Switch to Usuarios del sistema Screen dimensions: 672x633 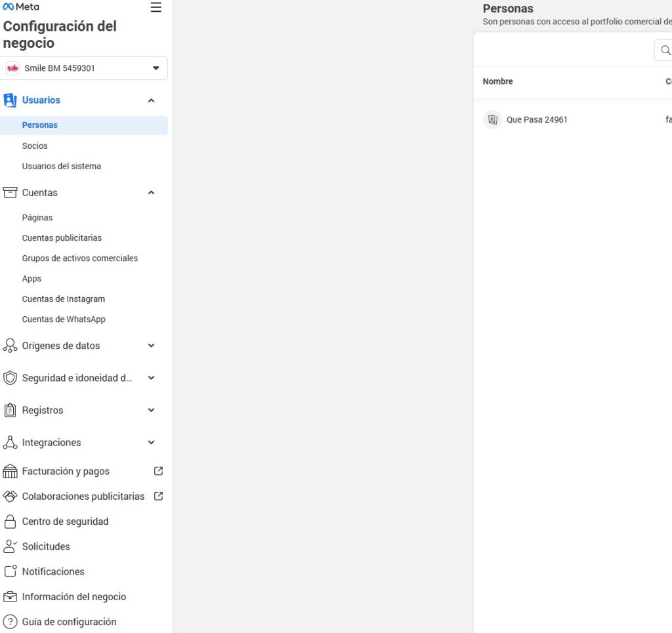click(x=61, y=166)
